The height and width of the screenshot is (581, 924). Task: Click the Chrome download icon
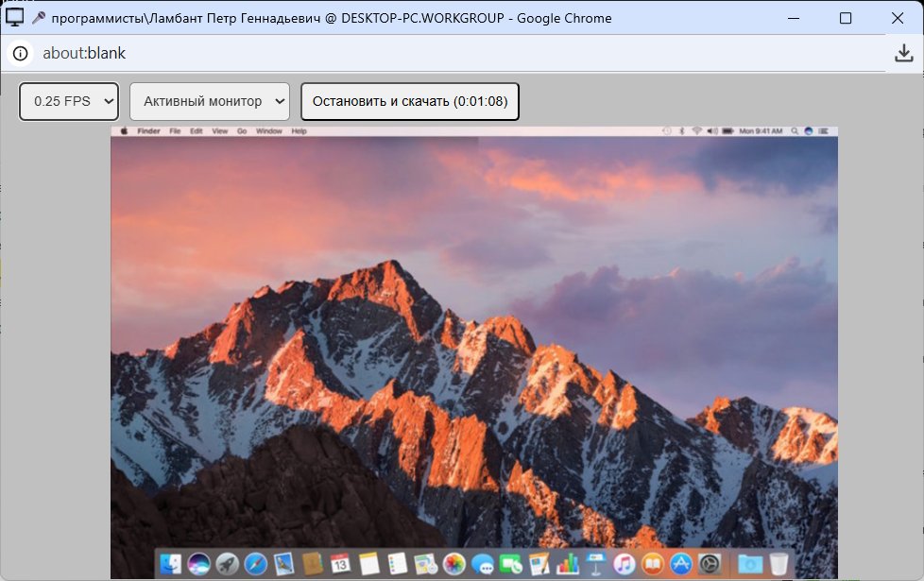tap(904, 54)
